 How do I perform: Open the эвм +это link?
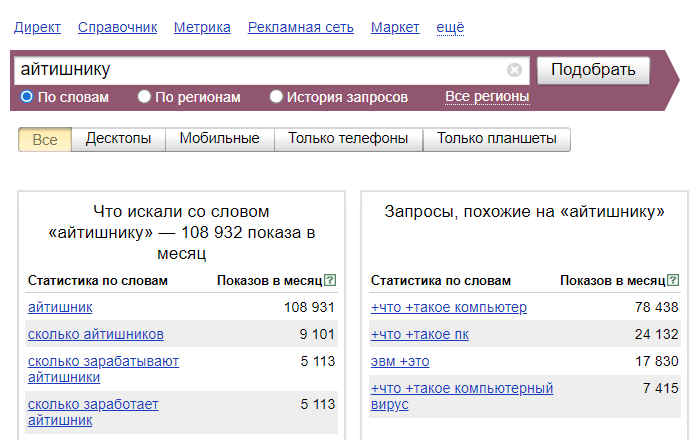400,361
